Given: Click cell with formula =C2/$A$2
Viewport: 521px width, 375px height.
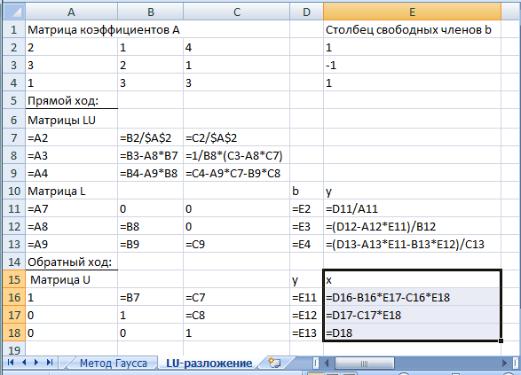Looking at the screenshot, I should [236, 138].
